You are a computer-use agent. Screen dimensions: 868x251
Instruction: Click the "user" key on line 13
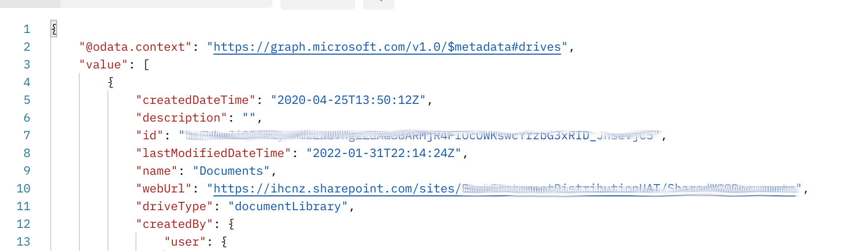point(185,242)
